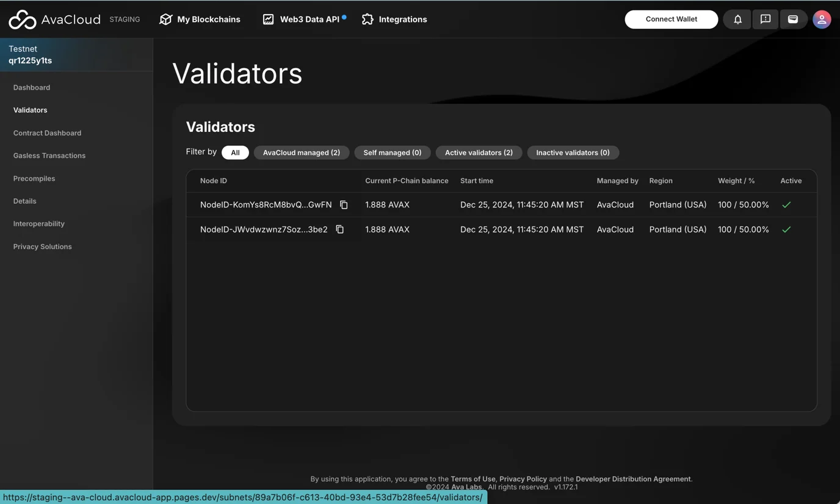Open the Terms of Use link
Image resolution: width=840 pixels, height=504 pixels.
(x=473, y=479)
